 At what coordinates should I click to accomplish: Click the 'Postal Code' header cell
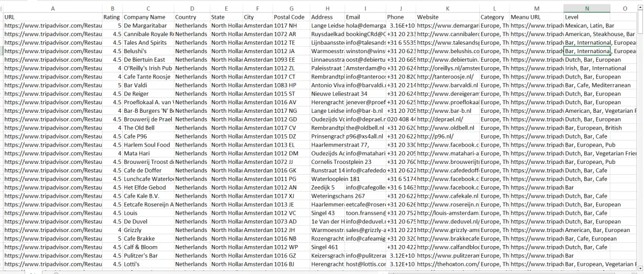(291, 17)
